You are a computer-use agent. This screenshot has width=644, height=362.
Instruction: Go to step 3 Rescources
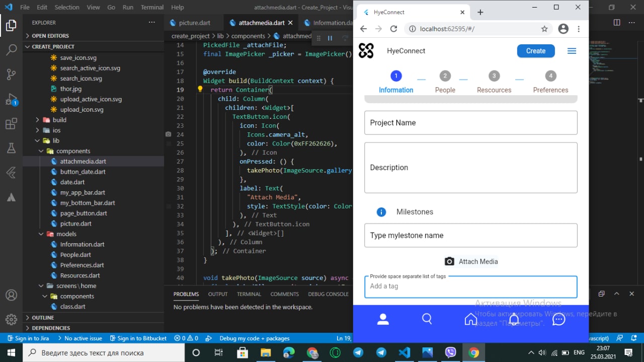pos(494,83)
